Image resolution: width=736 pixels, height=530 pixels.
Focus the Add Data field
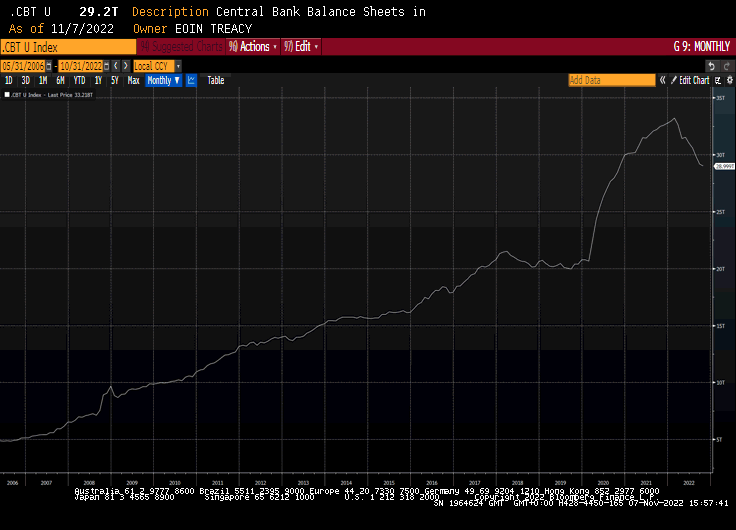coord(612,80)
